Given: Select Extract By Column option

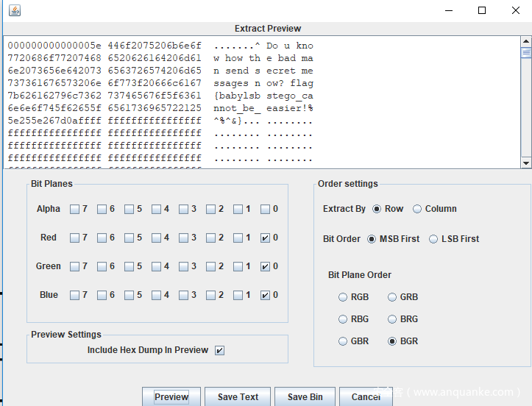Looking at the screenshot, I should pyautogui.click(x=417, y=209).
